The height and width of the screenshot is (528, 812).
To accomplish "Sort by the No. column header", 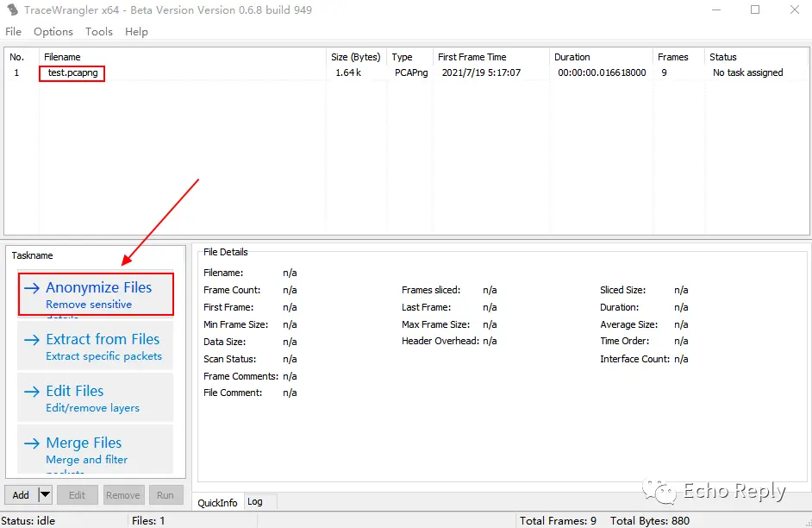I will click(22, 57).
